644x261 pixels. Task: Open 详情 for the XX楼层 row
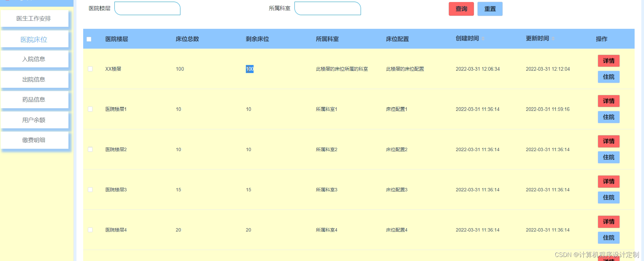[x=609, y=61]
